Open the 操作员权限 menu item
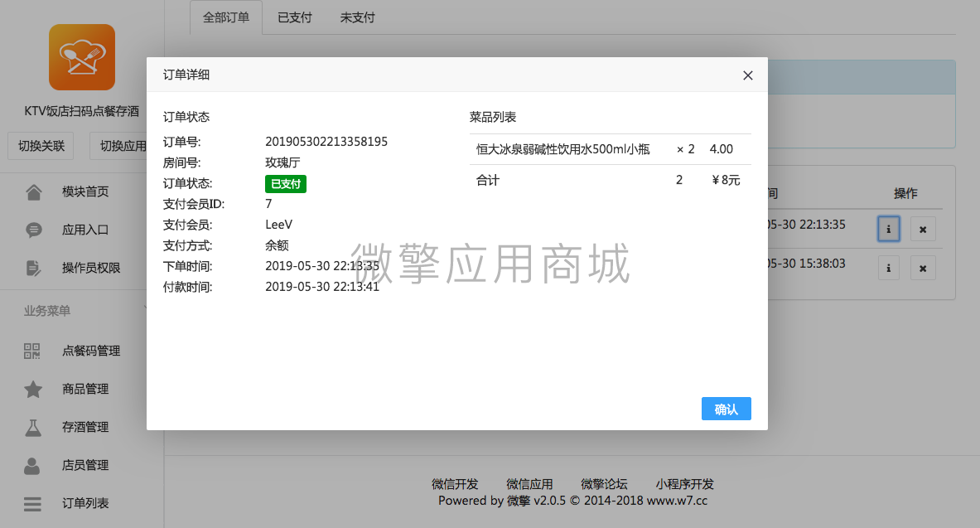The width and height of the screenshot is (980, 528). click(90, 269)
